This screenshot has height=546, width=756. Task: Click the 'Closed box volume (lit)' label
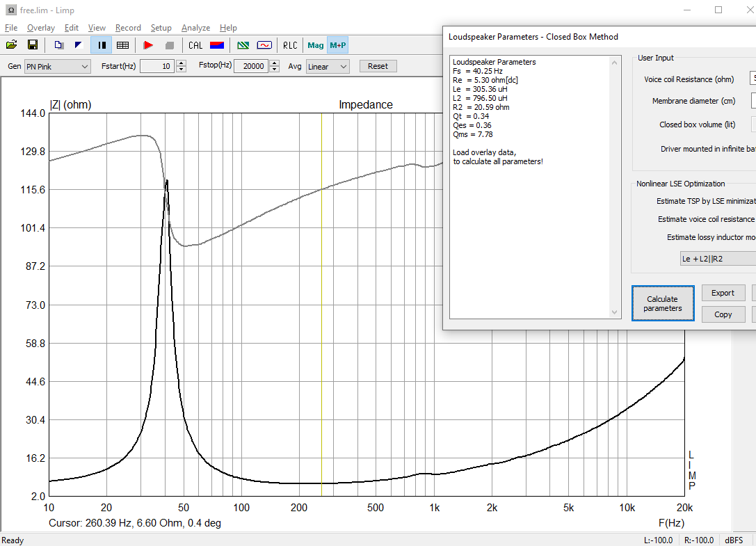[697, 125]
